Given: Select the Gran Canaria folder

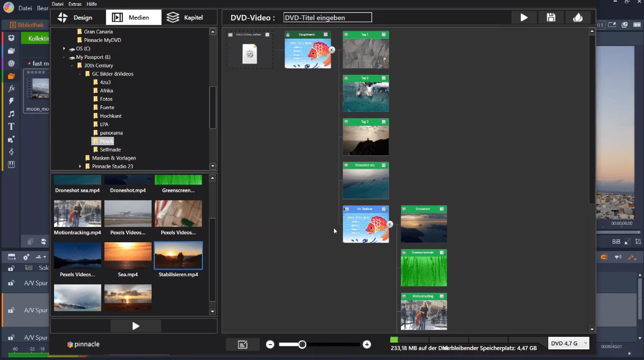Looking at the screenshot, I should pos(94,32).
